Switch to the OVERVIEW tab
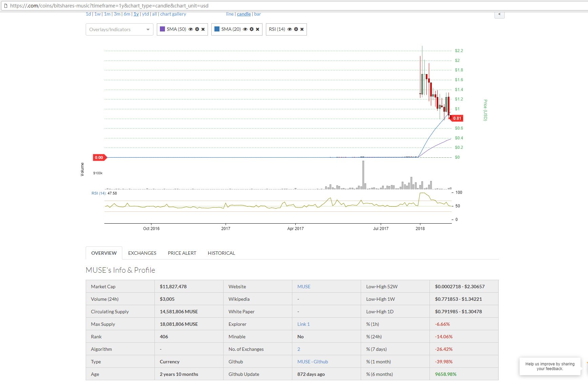Image resolution: width=588 pixels, height=385 pixels. click(x=104, y=253)
